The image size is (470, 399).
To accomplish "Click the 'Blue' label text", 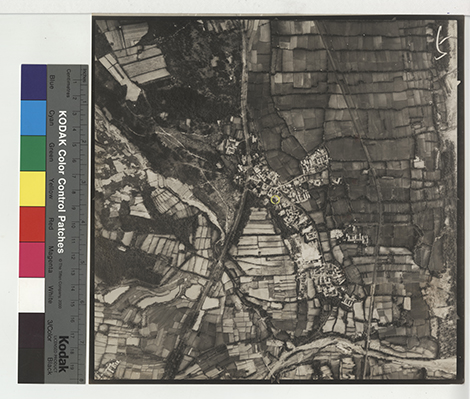I will (x=52, y=82).
